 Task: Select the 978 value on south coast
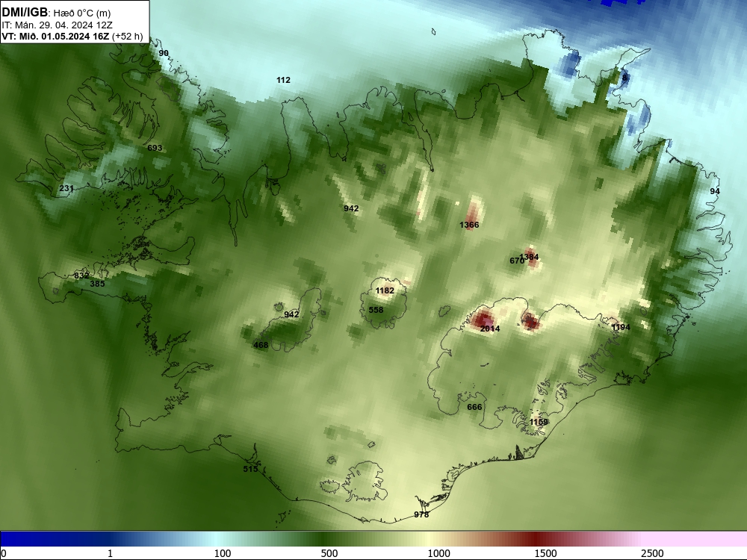click(421, 514)
